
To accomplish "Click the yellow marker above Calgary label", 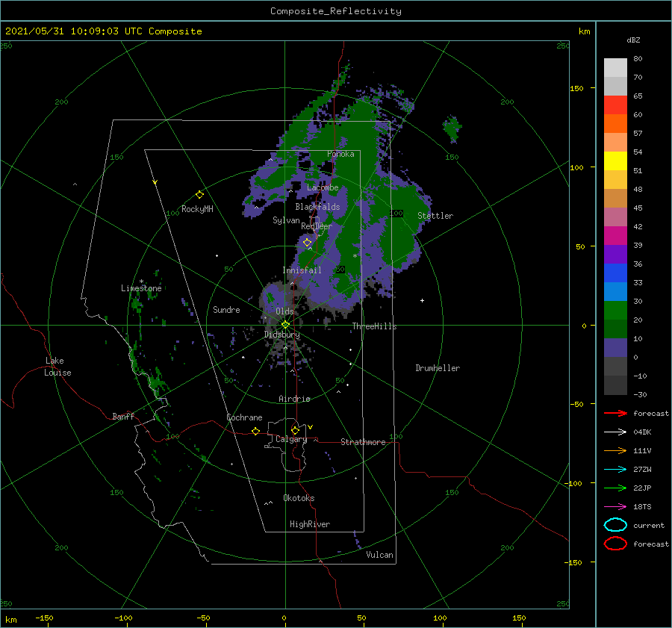I will 295,430.
